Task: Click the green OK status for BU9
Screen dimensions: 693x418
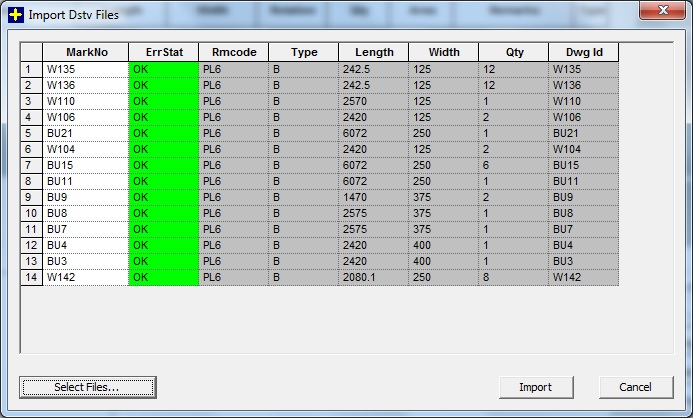Action: (x=163, y=197)
